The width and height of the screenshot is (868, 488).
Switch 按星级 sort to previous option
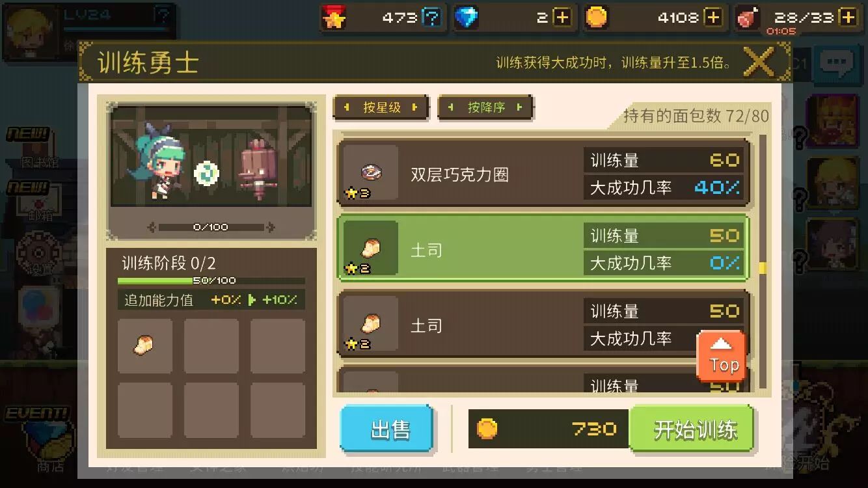click(347, 107)
